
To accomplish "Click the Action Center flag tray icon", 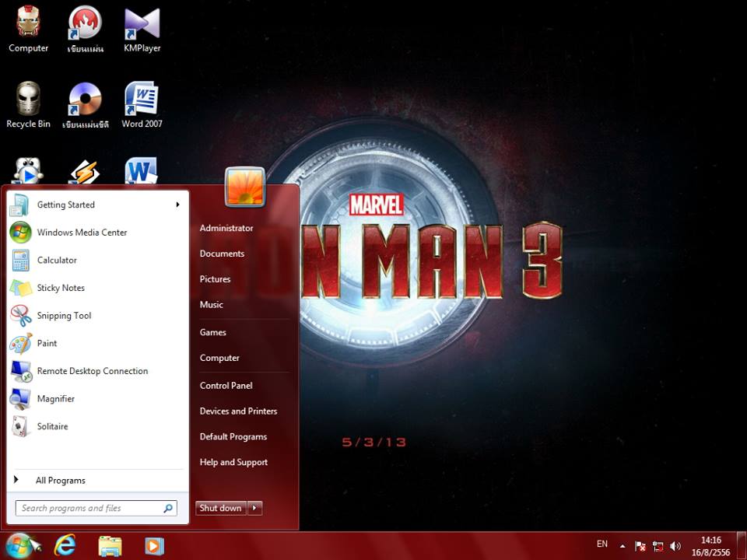I will click(640, 546).
